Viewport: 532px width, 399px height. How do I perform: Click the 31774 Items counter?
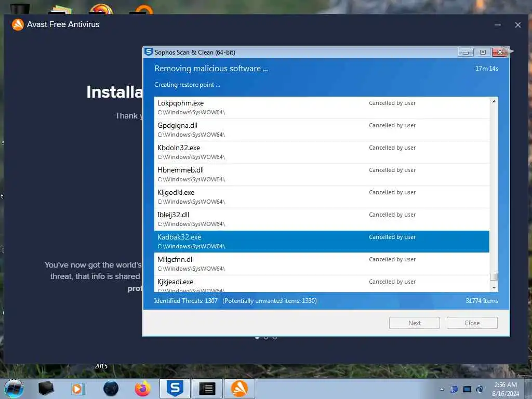pyautogui.click(x=482, y=301)
